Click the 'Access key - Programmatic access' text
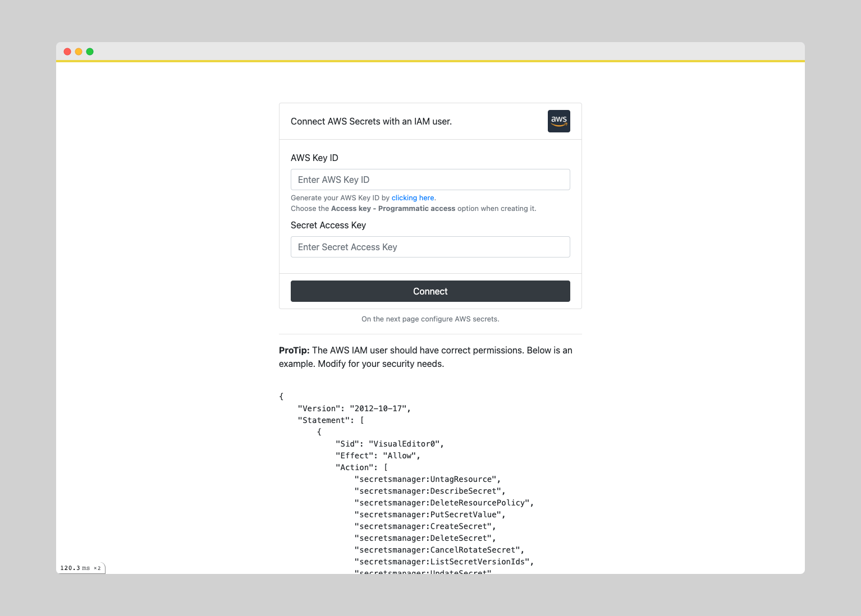861x616 pixels. 393,209
